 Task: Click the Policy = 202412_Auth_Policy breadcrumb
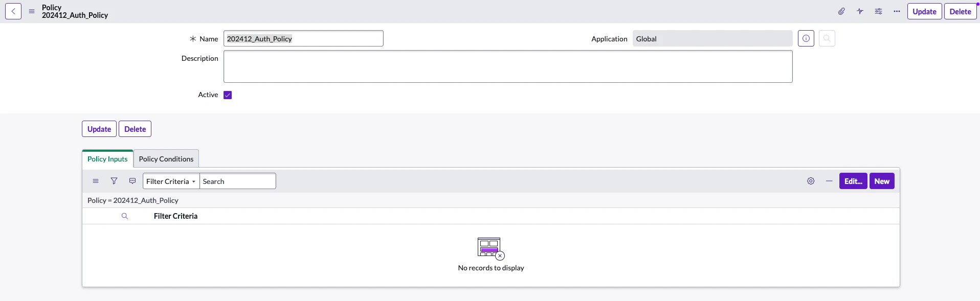133,200
